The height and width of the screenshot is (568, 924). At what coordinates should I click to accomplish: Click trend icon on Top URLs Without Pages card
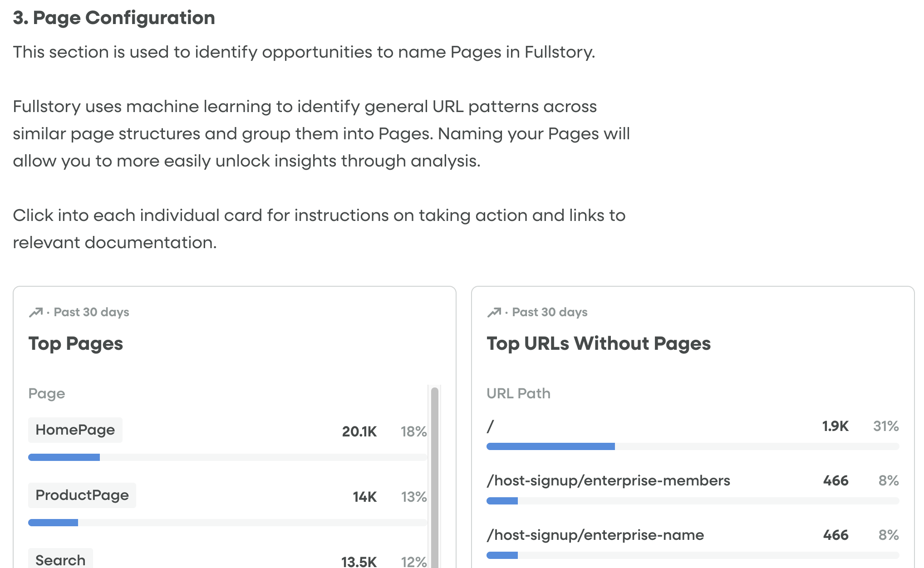point(494,312)
